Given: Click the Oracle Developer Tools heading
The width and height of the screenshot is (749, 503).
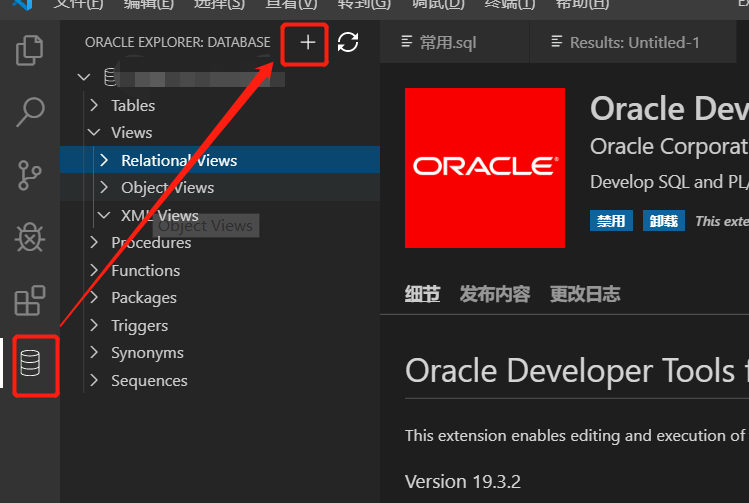Looking at the screenshot, I should [x=577, y=371].
